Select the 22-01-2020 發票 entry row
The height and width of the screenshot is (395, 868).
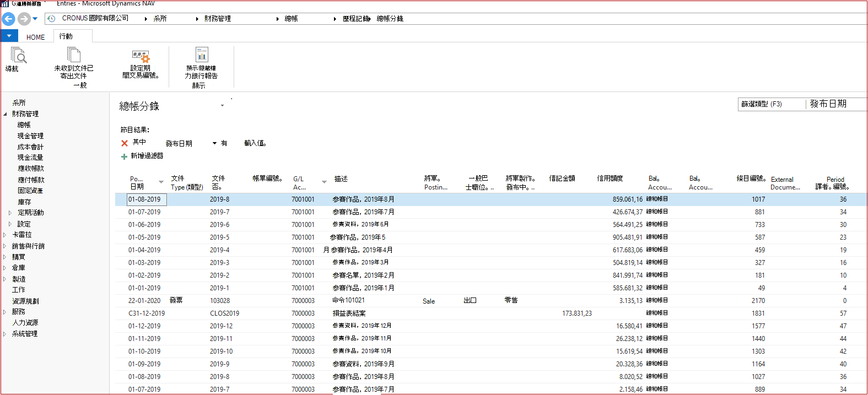click(x=490, y=301)
